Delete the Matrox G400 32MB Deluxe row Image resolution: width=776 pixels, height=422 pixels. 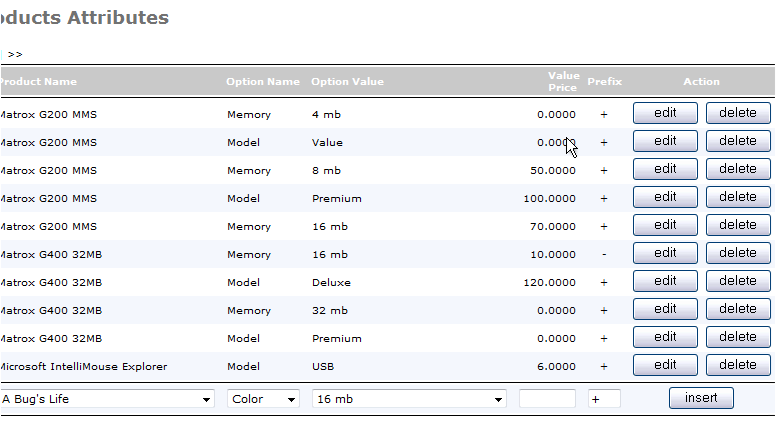(738, 282)
